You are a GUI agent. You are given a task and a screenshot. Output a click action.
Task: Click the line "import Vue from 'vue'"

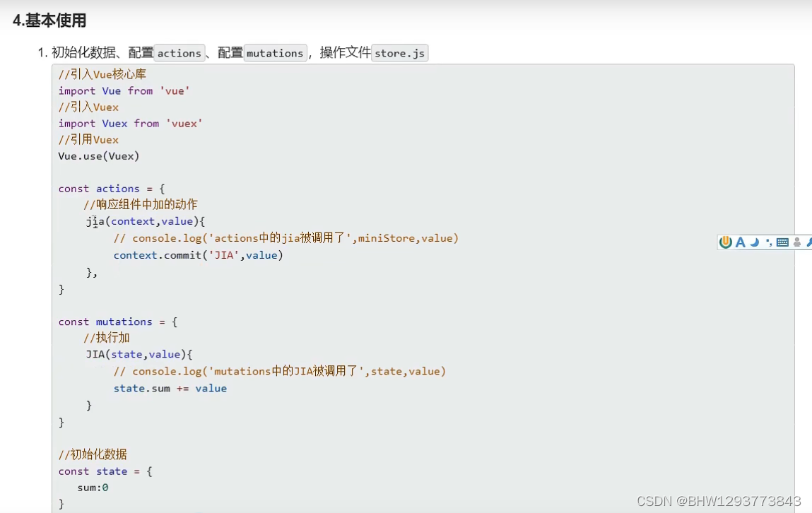click(x=124, y=90)
